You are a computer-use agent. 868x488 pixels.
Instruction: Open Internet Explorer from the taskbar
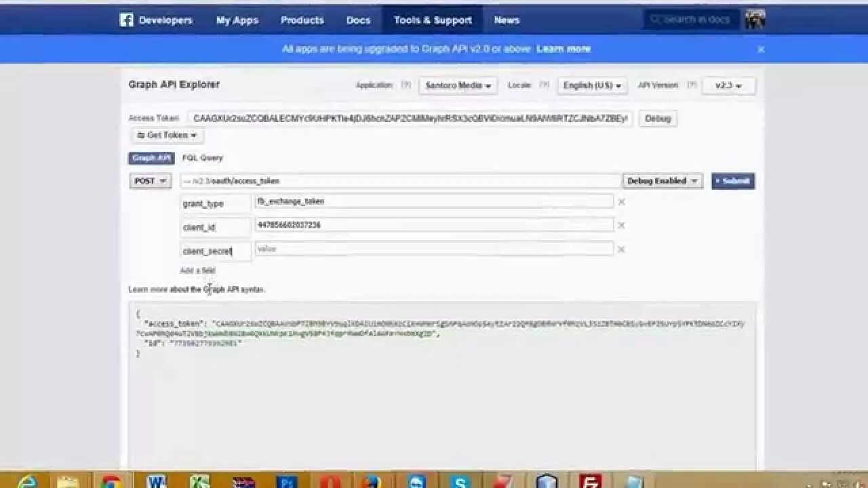coord(27,481)
